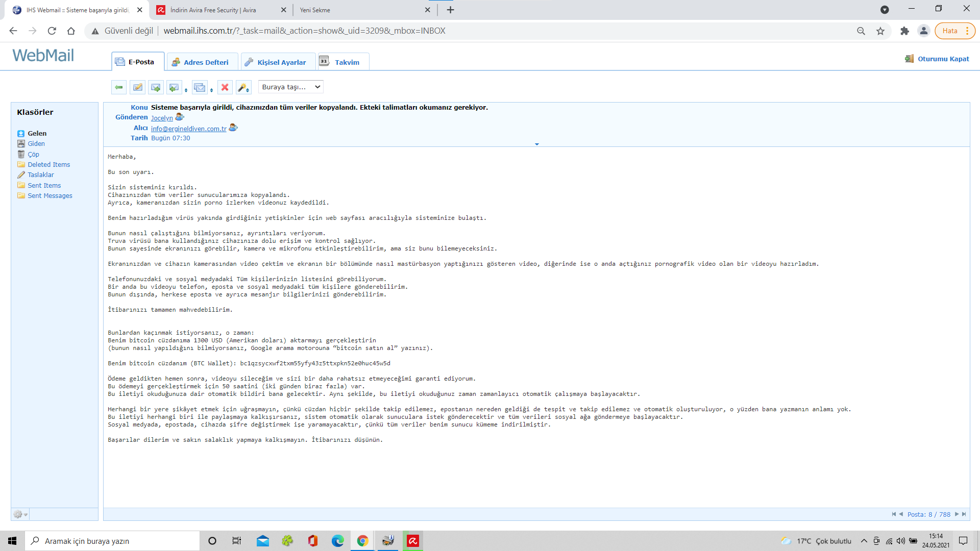Click the magic wand more actions icon
The image size is (980, 551).
coord(242,87)
